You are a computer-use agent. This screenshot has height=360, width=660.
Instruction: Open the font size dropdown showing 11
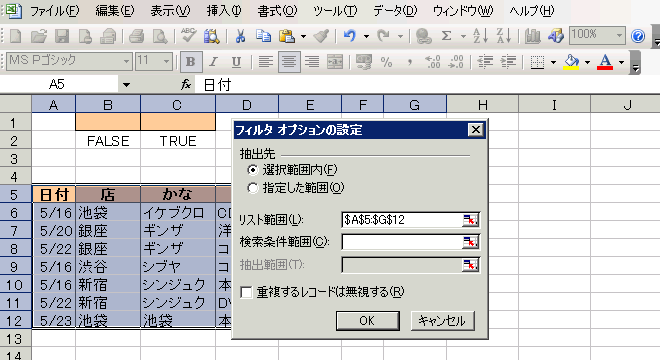click(x=167, y=62)
